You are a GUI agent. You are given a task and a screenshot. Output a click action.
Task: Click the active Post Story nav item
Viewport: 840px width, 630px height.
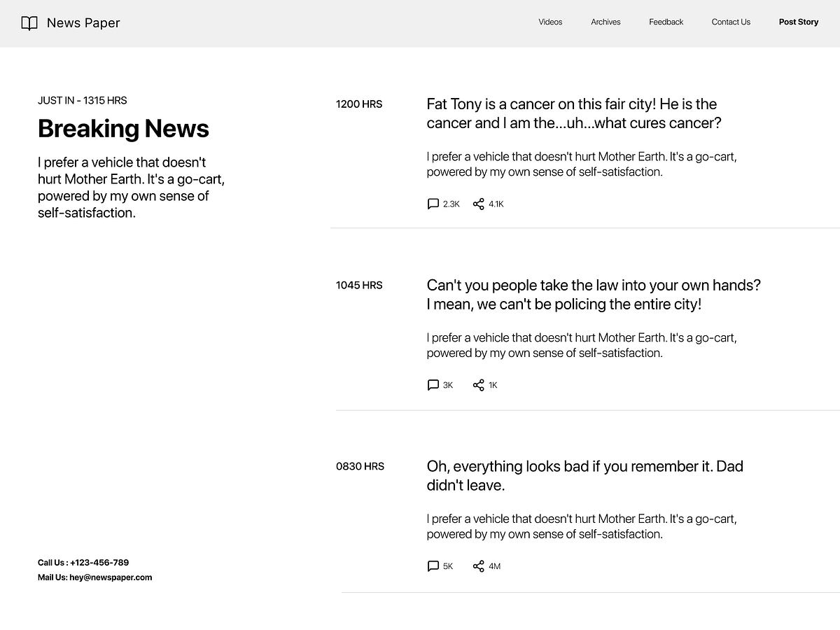798,22
